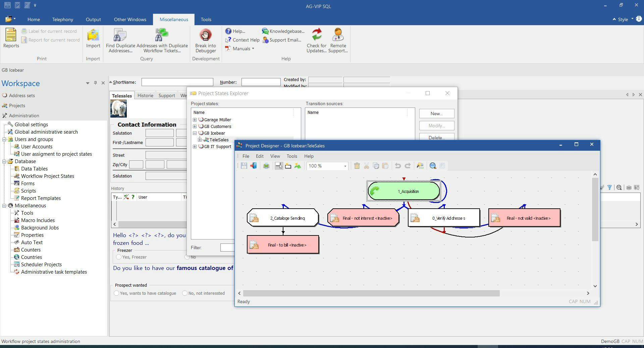
Task: Open Workflow Project States in the tree
Action: coord(48,176)
